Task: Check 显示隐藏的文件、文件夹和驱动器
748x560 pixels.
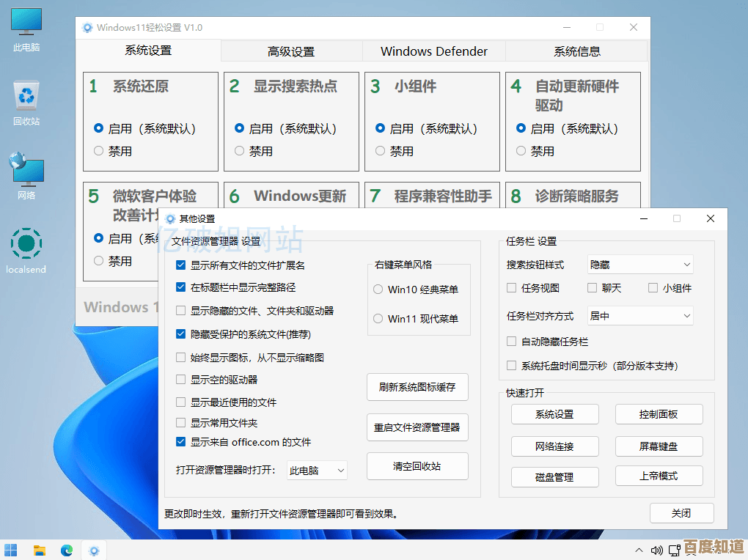Action: click(180, 312)
